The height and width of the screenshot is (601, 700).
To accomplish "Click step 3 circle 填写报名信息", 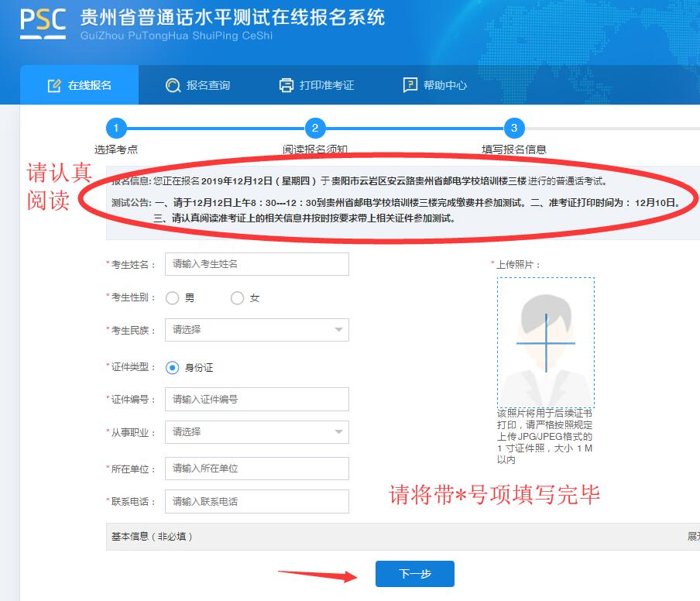I will coord(513,129).
